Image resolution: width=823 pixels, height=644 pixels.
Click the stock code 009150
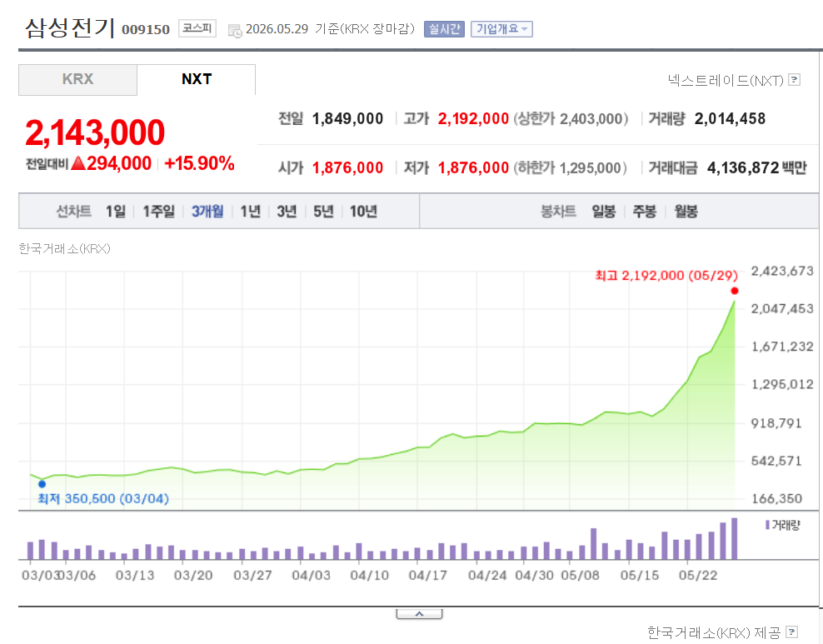point(146,29)
